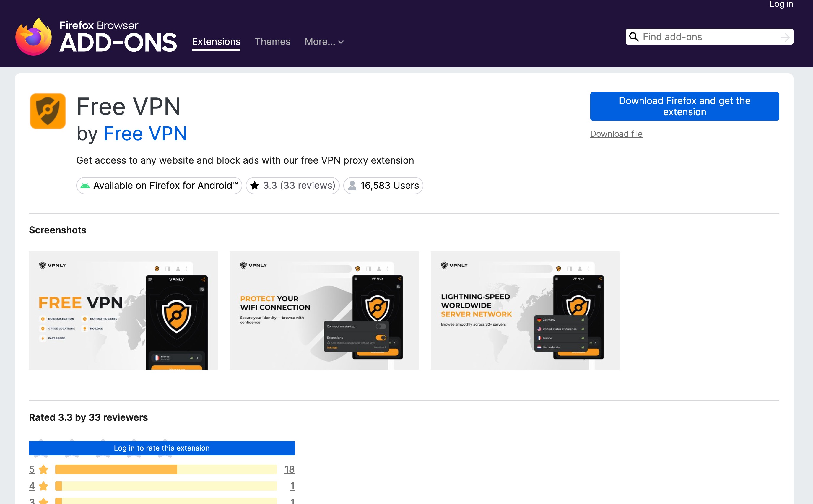The width and height of the screenshot is (813, 504).
Task: Click the person icon next to 16,583 Users
Action: click(352, 185)
